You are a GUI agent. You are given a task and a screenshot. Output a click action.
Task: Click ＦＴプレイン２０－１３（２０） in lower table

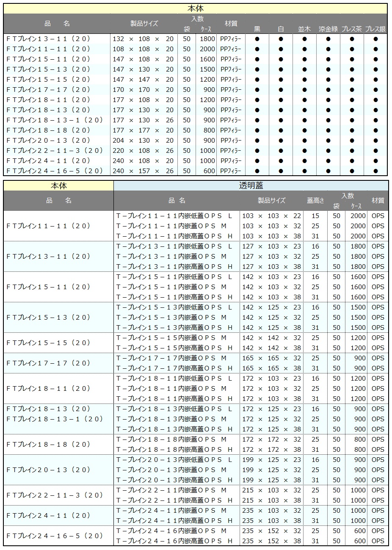click(48, 470)
